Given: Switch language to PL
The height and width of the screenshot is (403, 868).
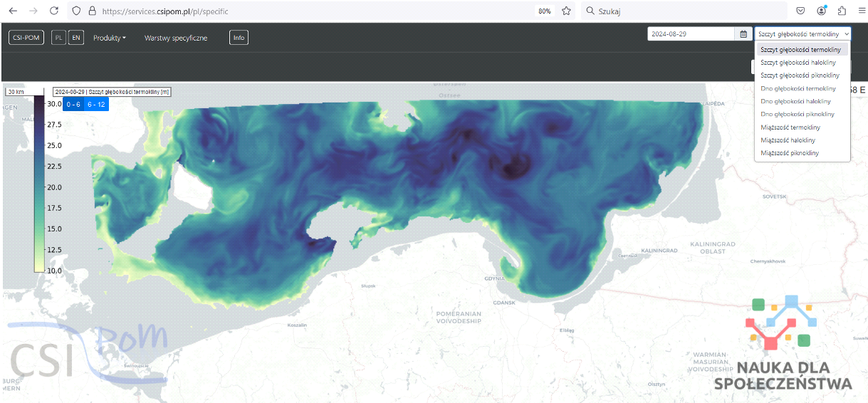Looking at the screenshot, I should pyautogui.click(x=59, y=38).
